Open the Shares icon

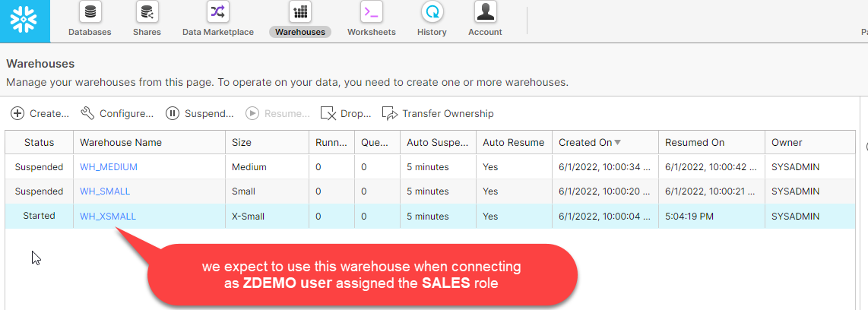[147, 11]
